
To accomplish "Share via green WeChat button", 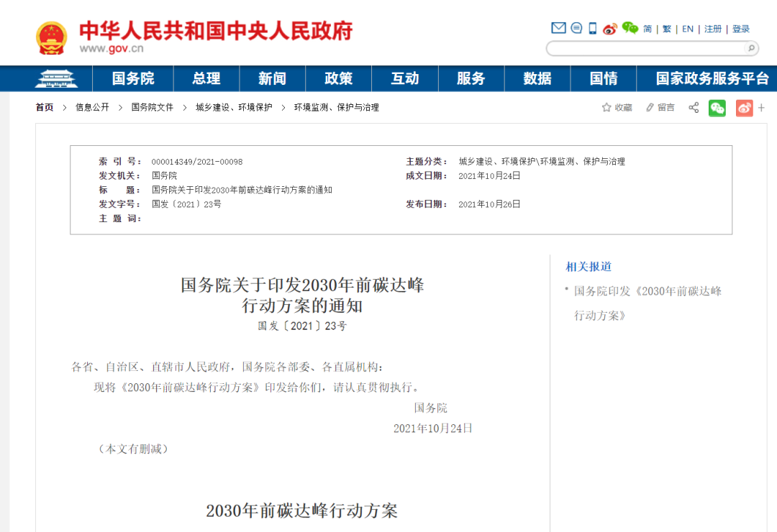I will coord(717,108).
